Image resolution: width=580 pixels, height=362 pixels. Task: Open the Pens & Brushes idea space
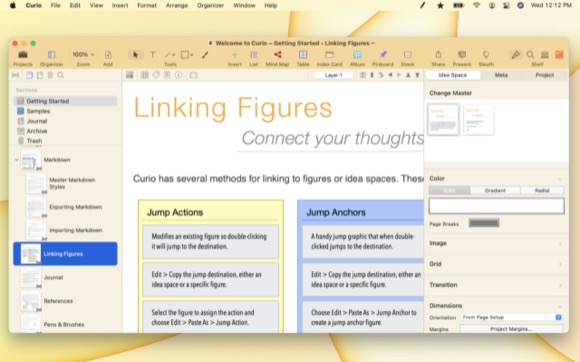click(65, 324)
